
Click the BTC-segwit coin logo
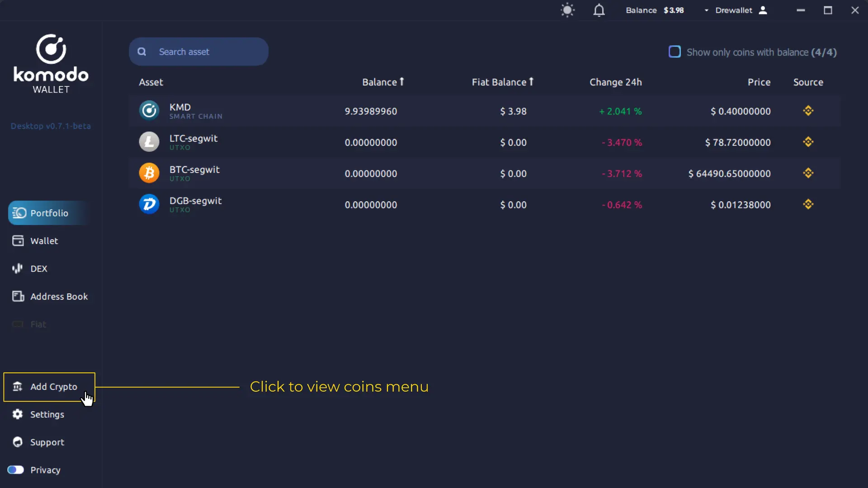coord(149,173)
